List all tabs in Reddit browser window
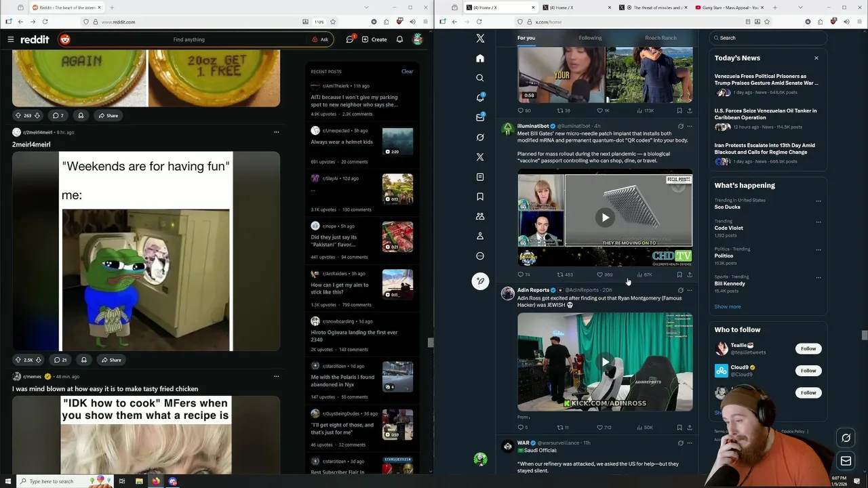This screenshot has height=488, width=868. pos(366,7)
